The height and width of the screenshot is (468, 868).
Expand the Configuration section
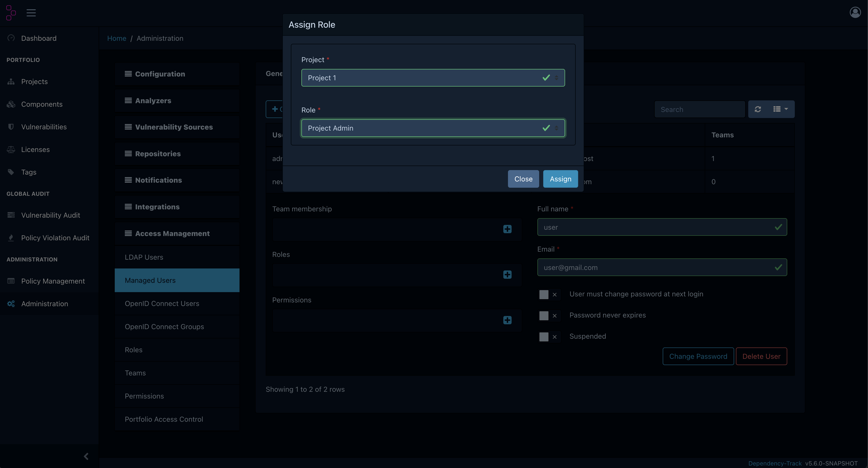177,74
